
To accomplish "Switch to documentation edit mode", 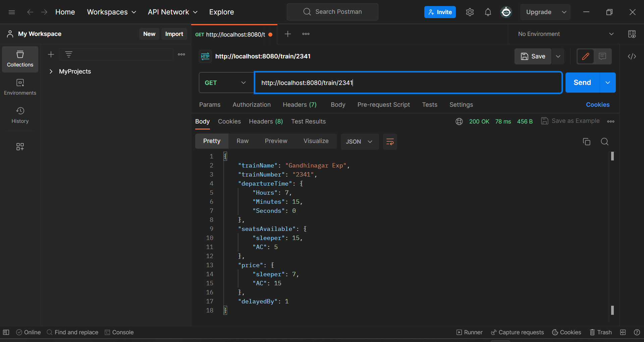I will pos(585,56).
